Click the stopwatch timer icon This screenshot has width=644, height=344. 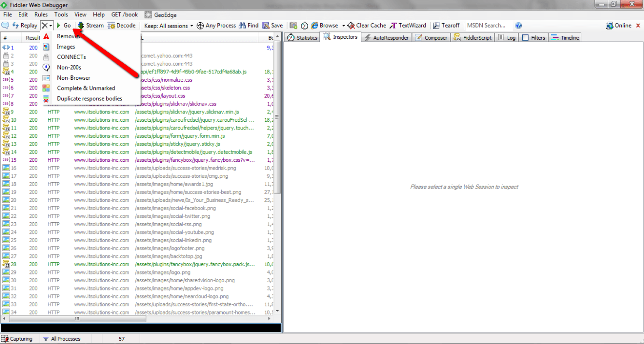304,26
